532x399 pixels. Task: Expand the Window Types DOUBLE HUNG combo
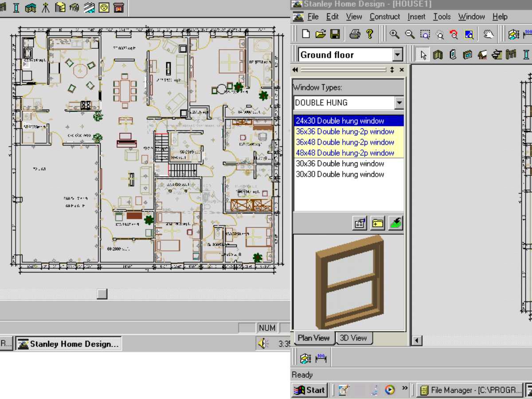[x=399, y=103]
